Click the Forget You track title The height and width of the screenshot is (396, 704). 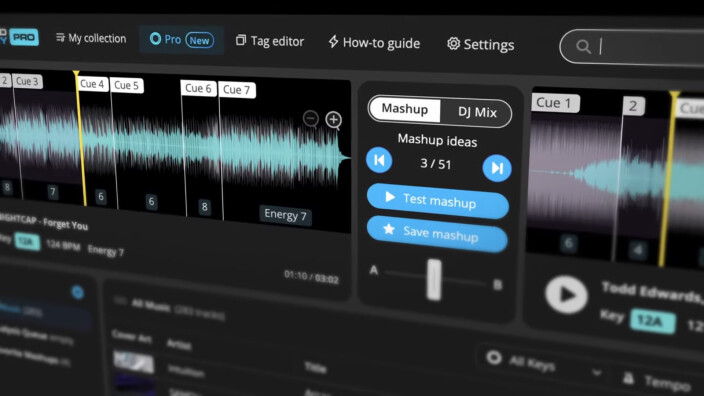66,224
